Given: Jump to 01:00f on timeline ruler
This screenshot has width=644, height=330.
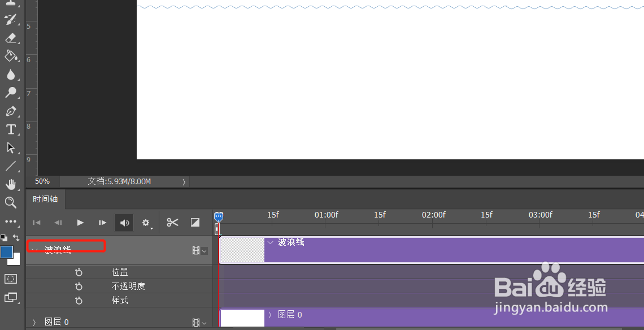Looking at the screenshot, I should coord(326,215).
